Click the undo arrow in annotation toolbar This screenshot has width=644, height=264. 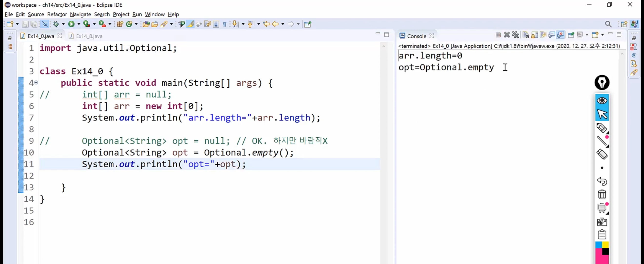pyautogui.click(x=602, y=181)
